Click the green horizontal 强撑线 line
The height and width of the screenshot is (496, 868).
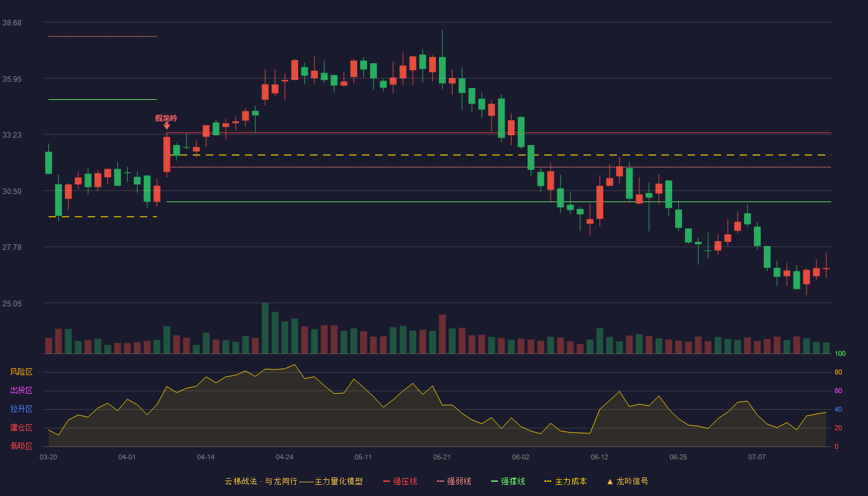103,99
